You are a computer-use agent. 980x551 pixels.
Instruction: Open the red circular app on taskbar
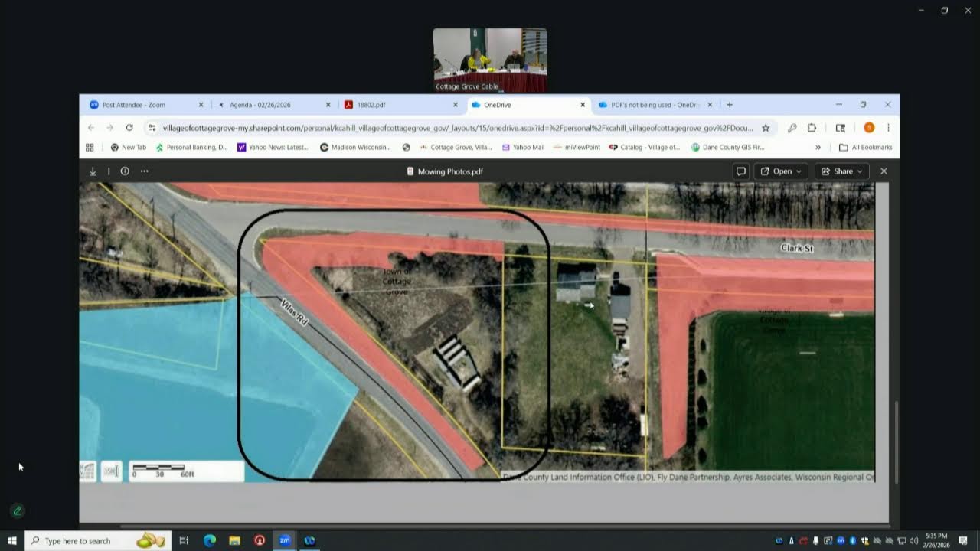pos(260,541)
